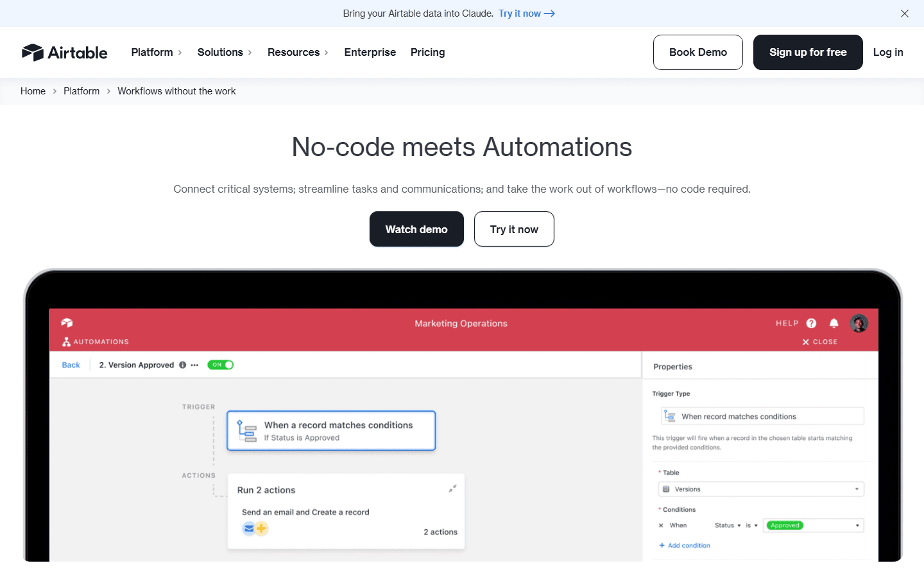Click the info icon beside Version Approved

click(x=183, y=365)
